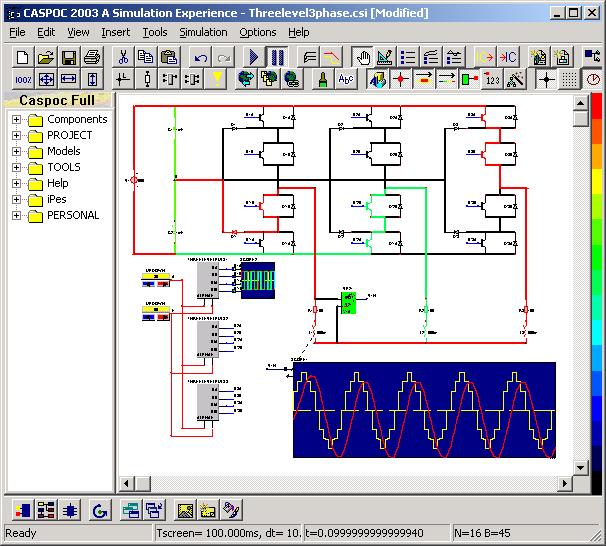Viewport: 606px width, 546px height.
Task: Click the red node crosshair icon
Action: click(x=400, y=80)
